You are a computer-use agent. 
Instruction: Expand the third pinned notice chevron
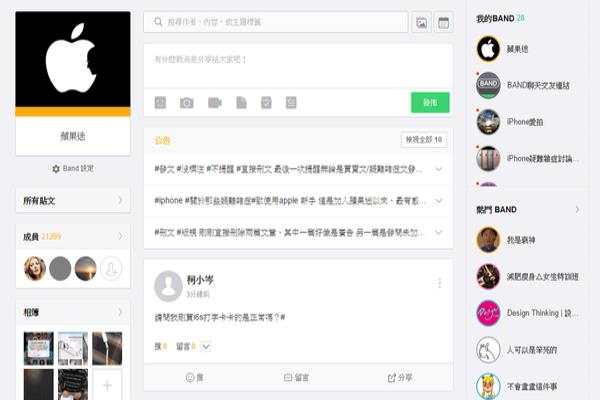pyautogui.click(x=439, y=232)
